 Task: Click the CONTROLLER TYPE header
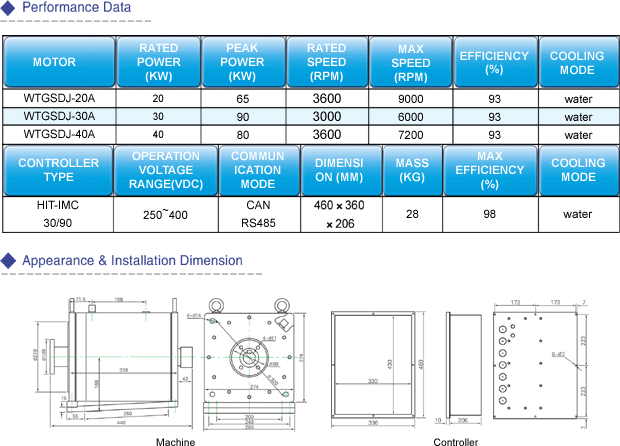[58, 170]
